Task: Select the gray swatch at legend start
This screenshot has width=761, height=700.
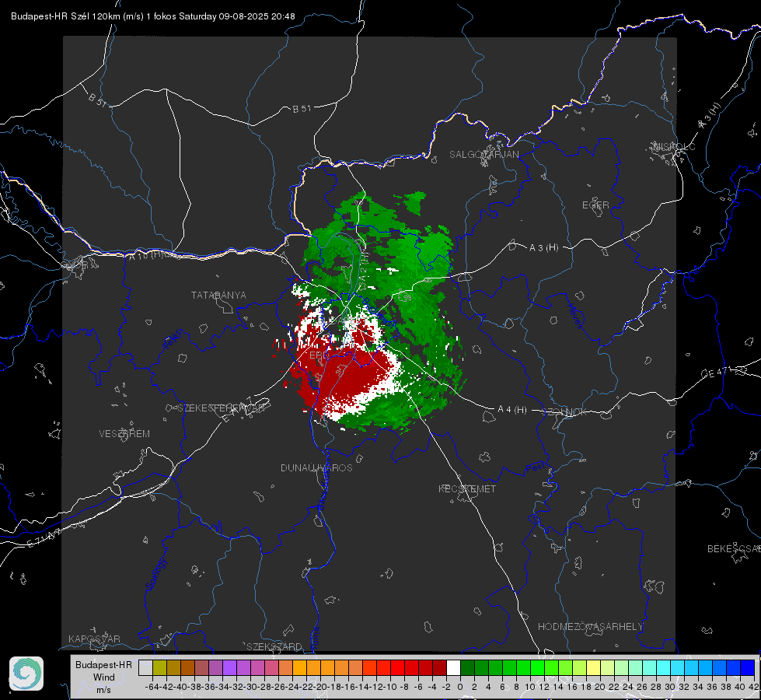Action: (145, 667)
